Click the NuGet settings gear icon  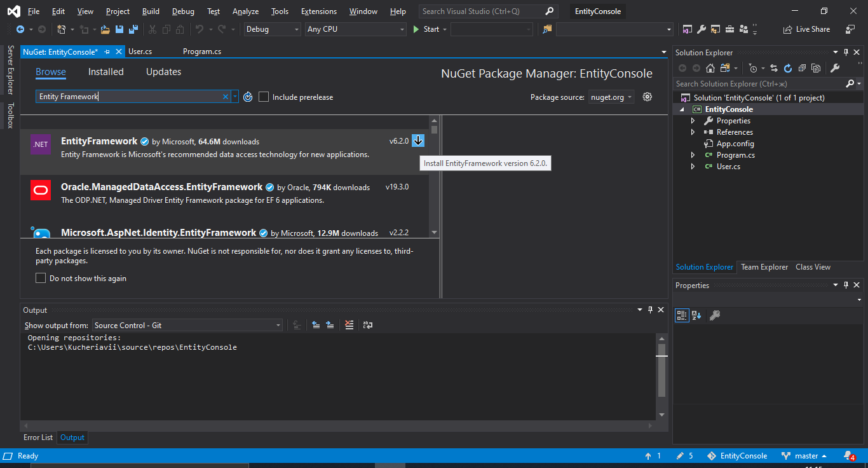click(648, 97)
